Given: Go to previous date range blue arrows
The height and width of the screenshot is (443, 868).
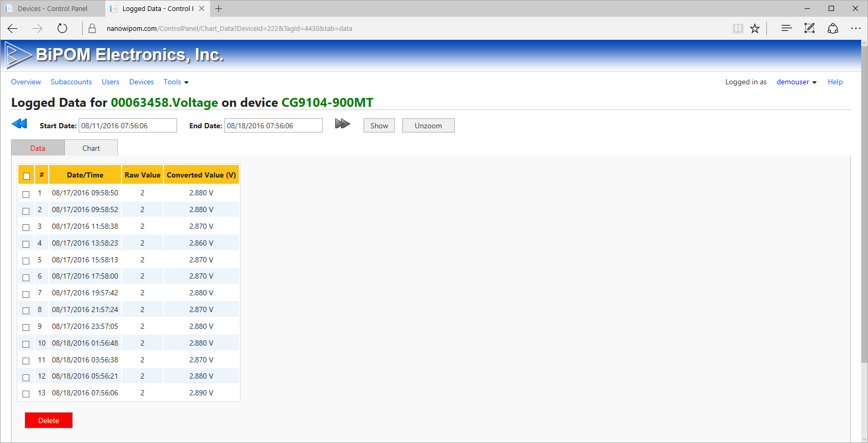Looking at the screenshot, I should click(19, 124).
